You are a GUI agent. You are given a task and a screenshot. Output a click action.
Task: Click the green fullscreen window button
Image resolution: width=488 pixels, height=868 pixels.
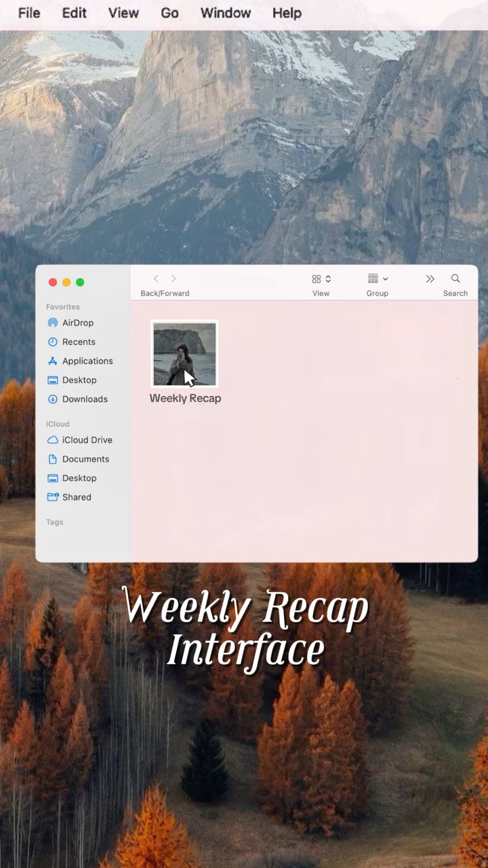click(x=80, y=282)
